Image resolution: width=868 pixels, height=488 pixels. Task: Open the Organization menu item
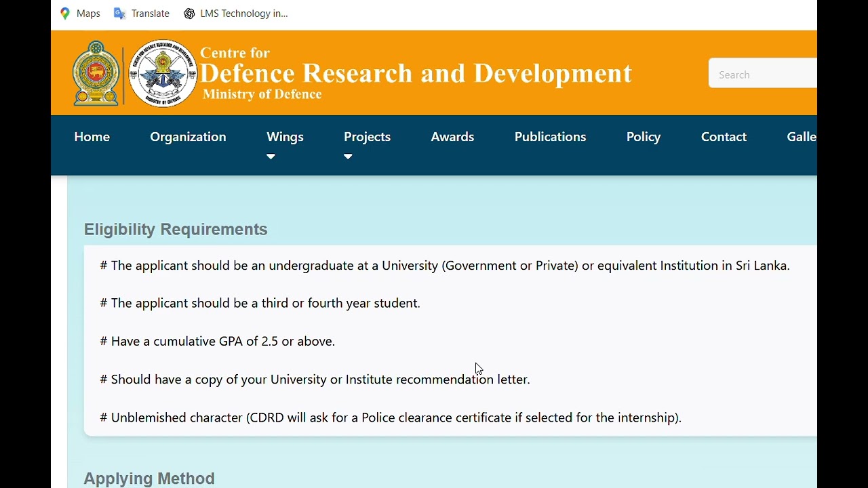(x=188, y=137)
